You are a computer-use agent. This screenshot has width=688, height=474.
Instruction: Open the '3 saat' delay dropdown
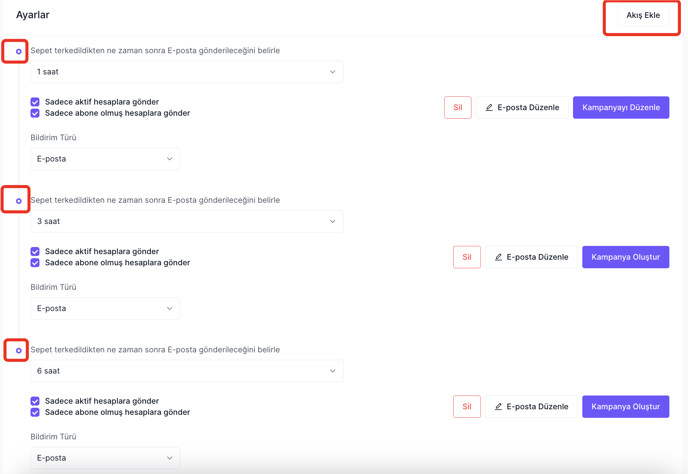pos(187,222)
